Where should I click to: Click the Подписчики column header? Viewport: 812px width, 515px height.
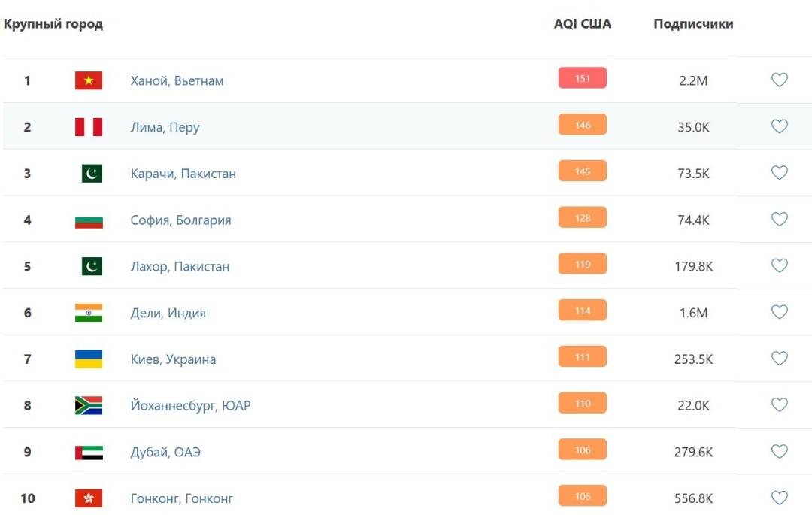(693, 24)
